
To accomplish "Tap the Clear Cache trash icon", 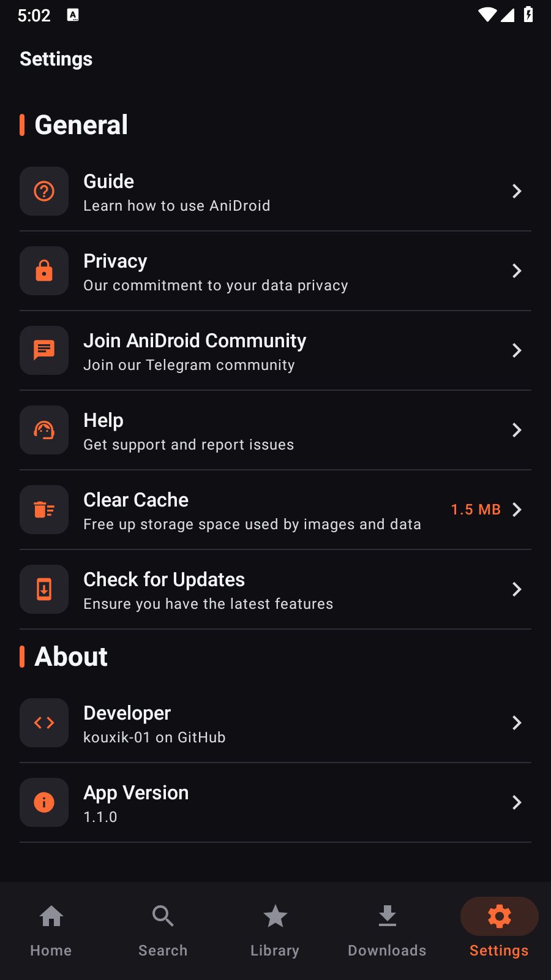I will point(44,510).
